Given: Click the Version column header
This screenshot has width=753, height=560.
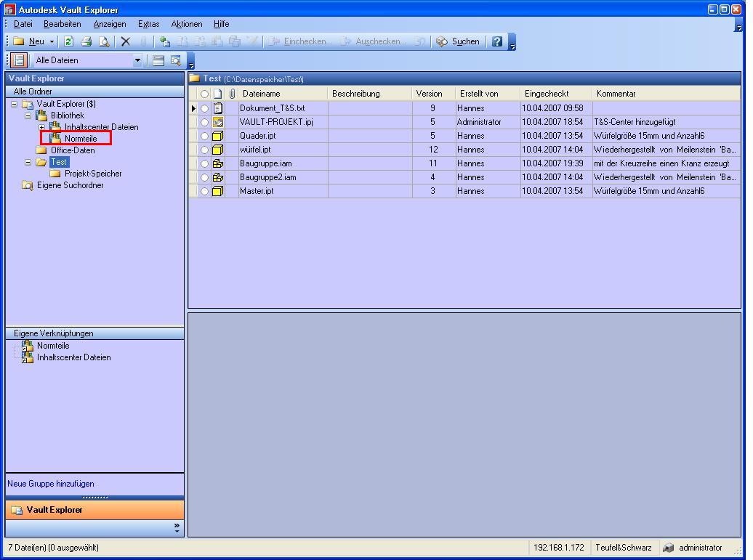Looking at the screenshot, I should click(433, 94).
